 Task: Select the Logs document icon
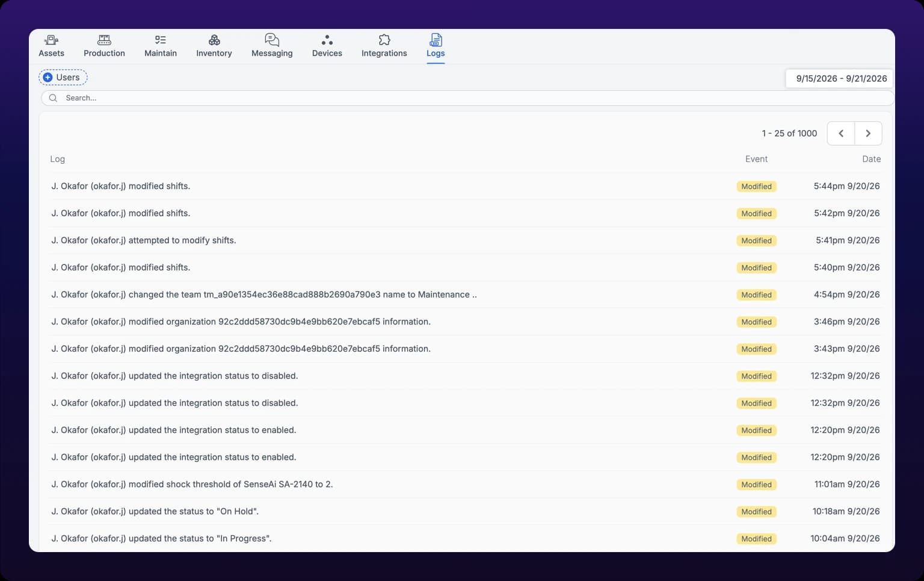(x=436, y=40)
